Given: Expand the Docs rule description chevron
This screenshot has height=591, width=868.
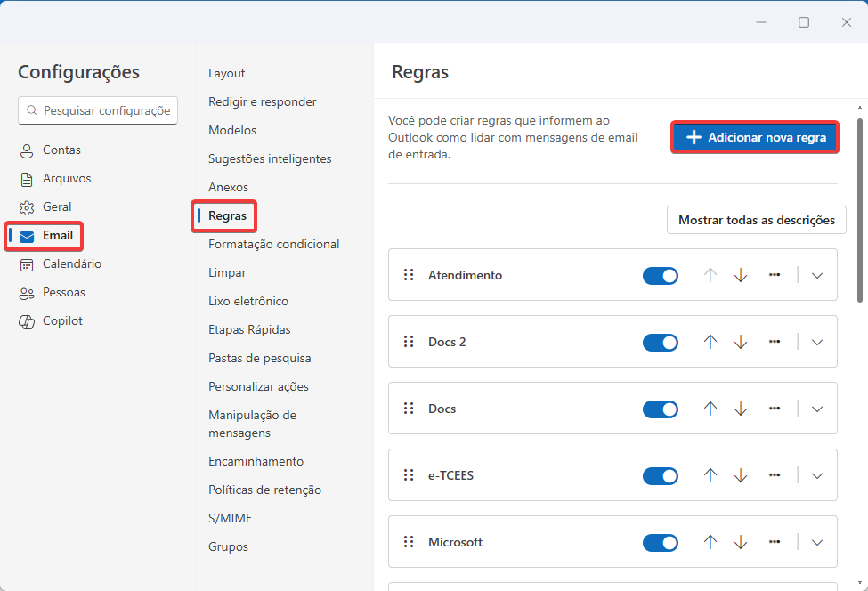Looking at the screenshot, I should pyautogui.click(x=817, y=409).
